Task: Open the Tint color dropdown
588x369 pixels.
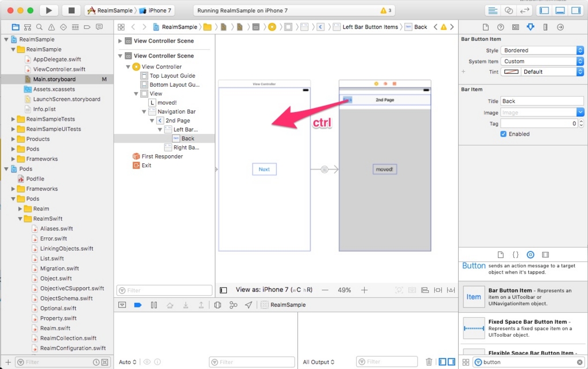Action: tap(552, 72)
